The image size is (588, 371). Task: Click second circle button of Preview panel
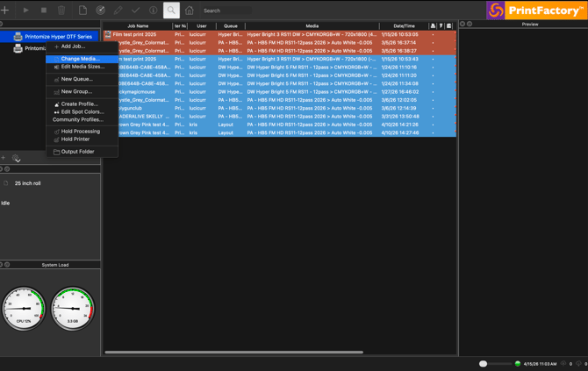(x=470, y=24)
